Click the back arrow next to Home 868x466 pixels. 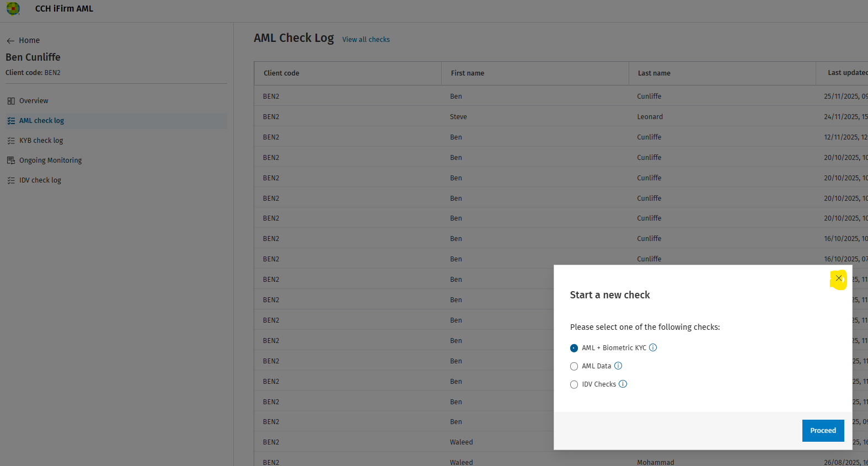coord(10,41)
